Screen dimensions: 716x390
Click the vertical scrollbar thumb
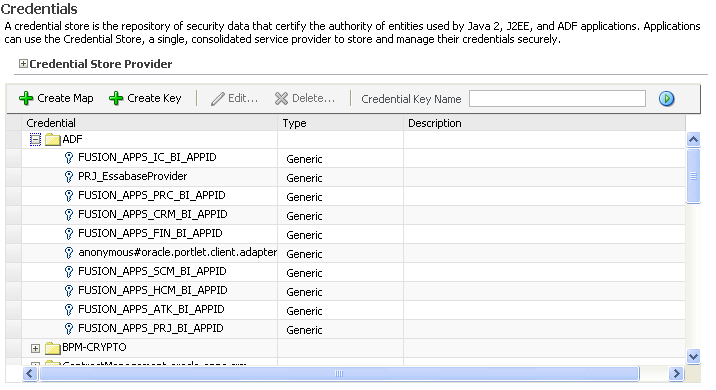pos(693,175)
